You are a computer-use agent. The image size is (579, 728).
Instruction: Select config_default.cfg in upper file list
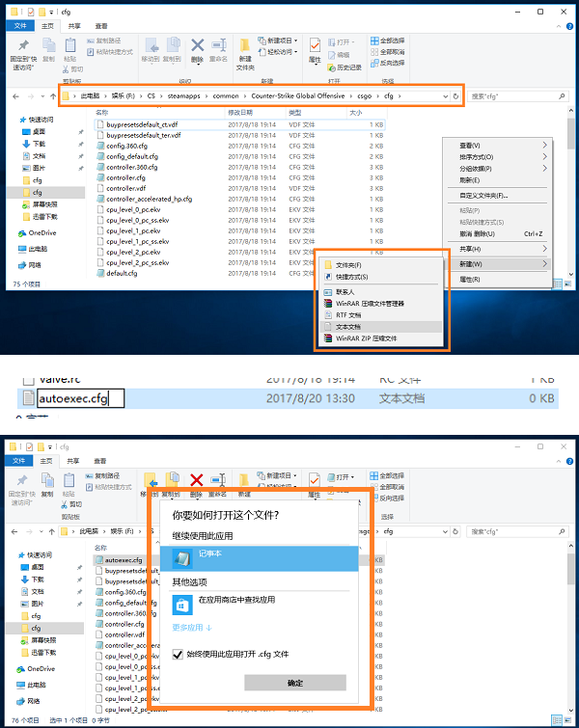[132, 156]
